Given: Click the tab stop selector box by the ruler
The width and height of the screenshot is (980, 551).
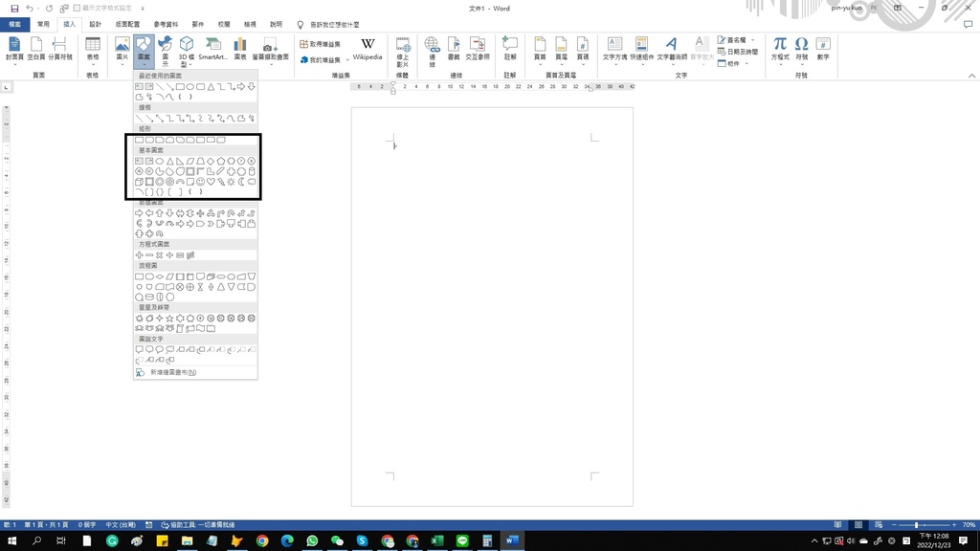Looking at the screenshot, I should (x=7, y=87).
